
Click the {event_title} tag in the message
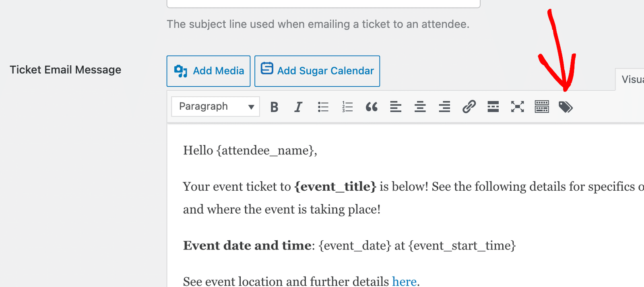(335, 187)
